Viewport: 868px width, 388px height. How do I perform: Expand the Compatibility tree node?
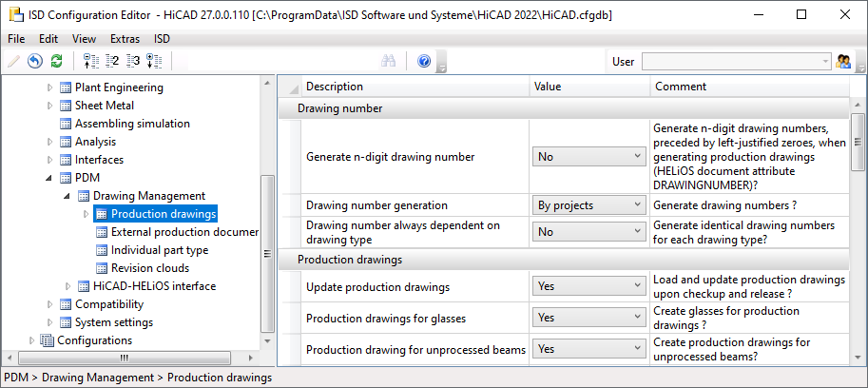click(x=49, y=304)
